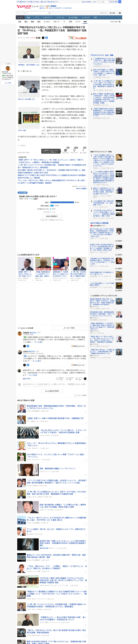Switch to the 速報 tab
This screenshot has height=644, width=138.
[28, 17]
